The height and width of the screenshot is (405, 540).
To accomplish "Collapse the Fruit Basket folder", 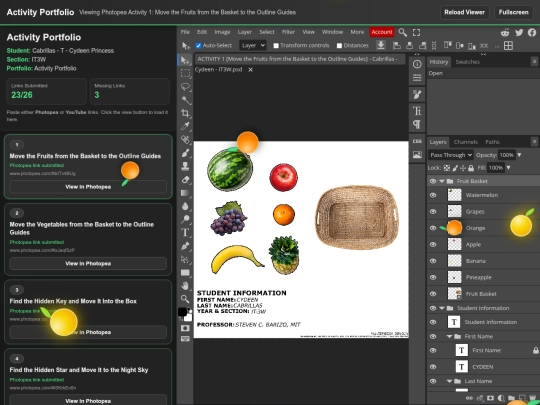I will click(442, 181).
